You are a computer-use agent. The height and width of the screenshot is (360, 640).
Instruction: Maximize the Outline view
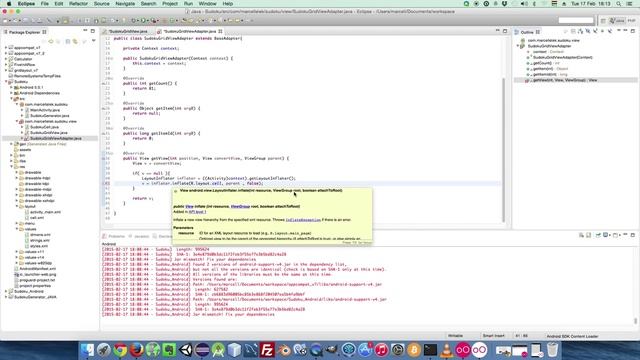(x=633, y=31)
